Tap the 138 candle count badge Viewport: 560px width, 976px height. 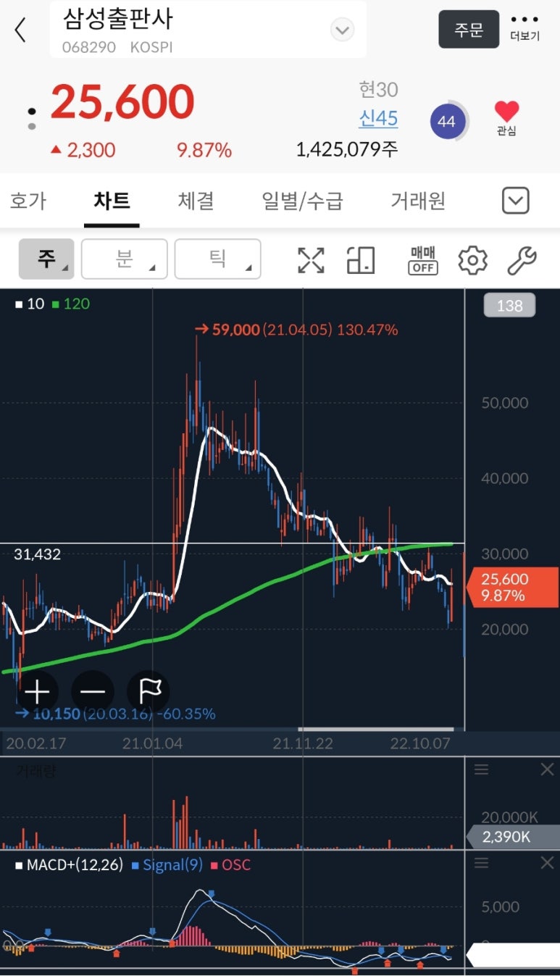point(509,306)
